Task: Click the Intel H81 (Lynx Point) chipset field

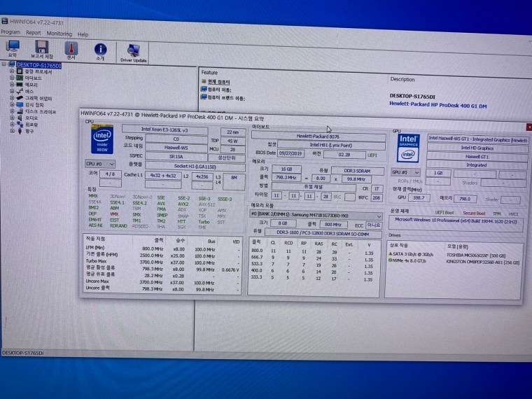Action: pyautogui.click(x=331, y=145)
